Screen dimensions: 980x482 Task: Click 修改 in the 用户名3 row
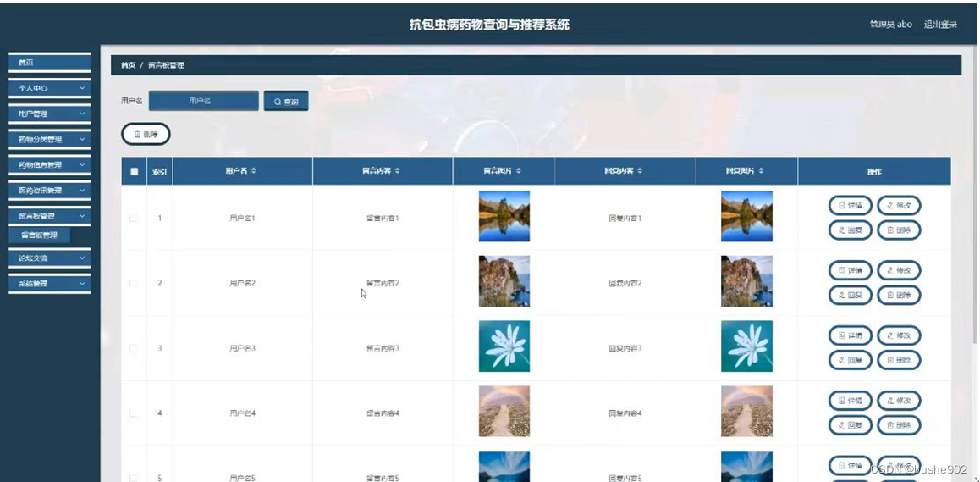coord(899,335)
